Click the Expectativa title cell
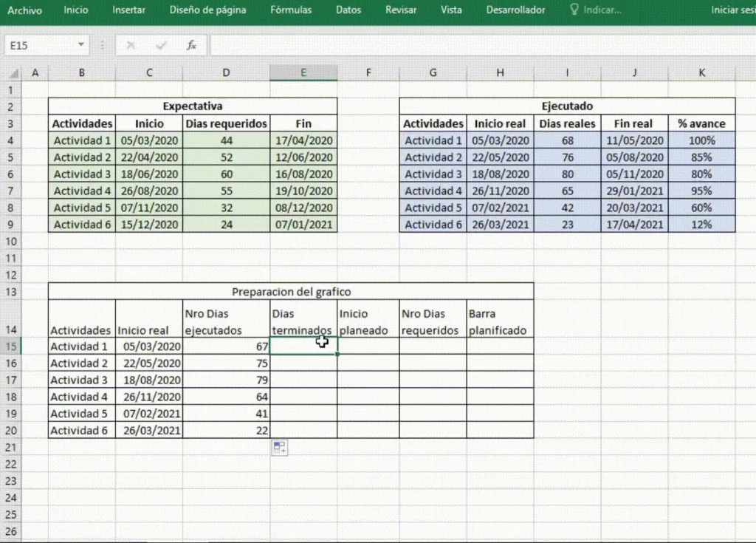Image resolution: width=756 pixels, height=543 pixels. [x=193, y=106]
